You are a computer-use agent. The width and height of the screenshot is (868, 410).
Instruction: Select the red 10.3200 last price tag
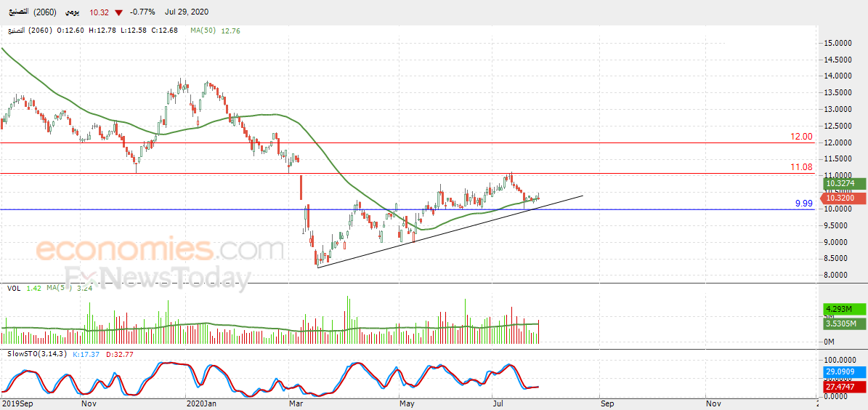843,197
